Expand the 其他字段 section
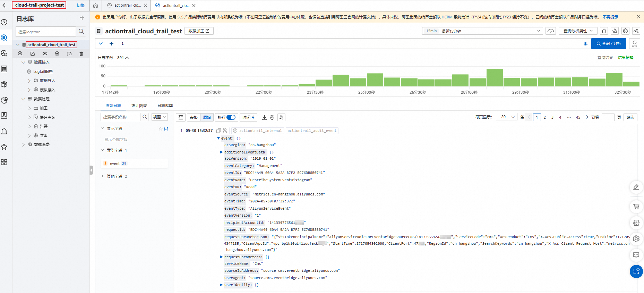 click(102, 176)
